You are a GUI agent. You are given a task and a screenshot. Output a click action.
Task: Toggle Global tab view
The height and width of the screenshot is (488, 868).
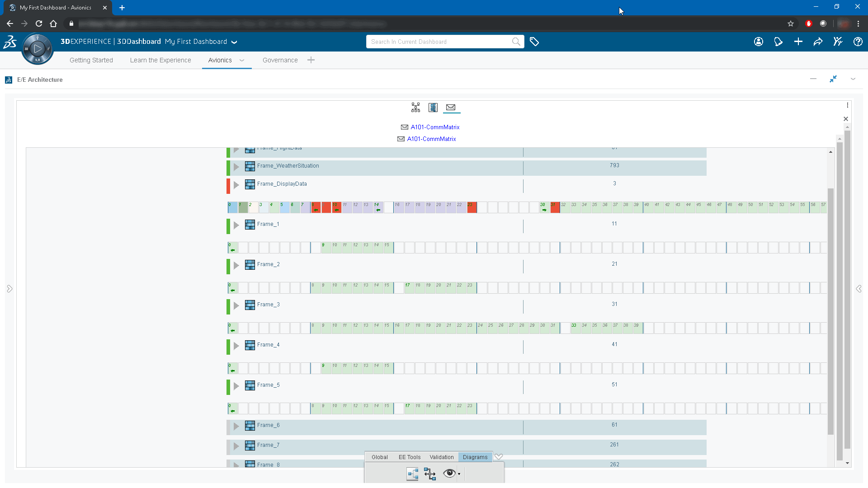(379, 457)
